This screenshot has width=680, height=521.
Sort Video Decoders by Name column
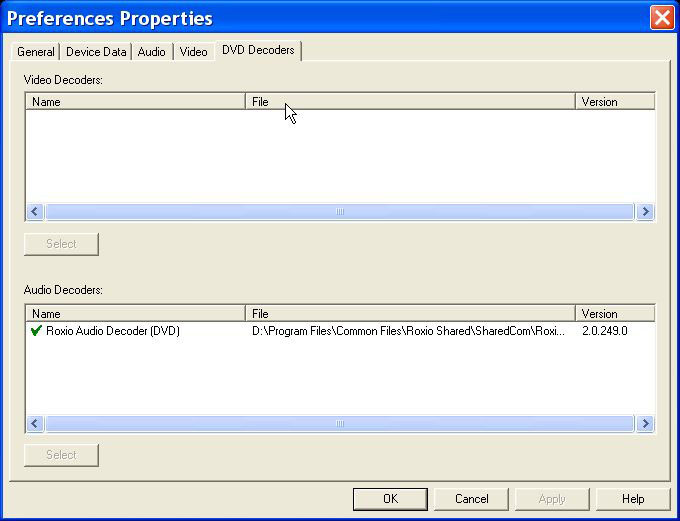tap(135, 102)
